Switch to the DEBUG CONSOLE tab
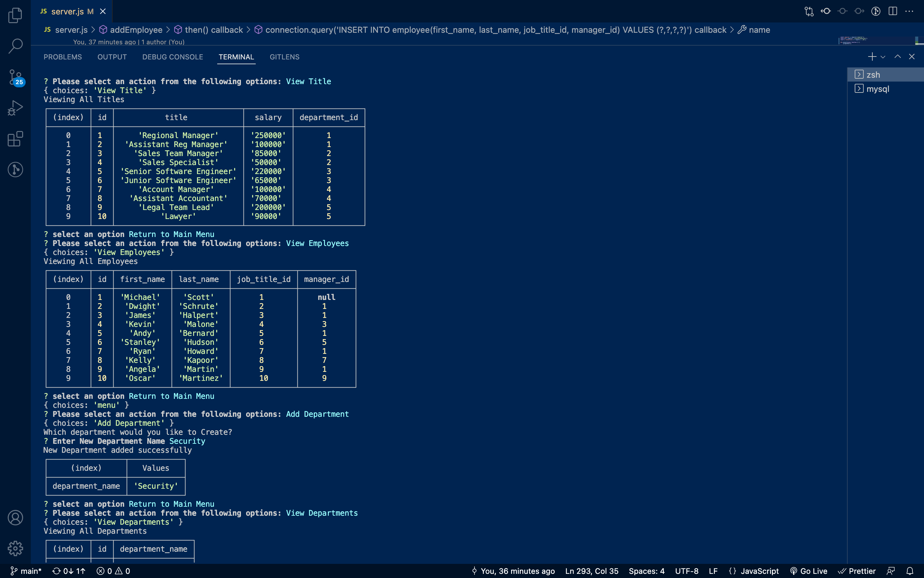Screen dimensions: 924x578 (x=173, y=57)
